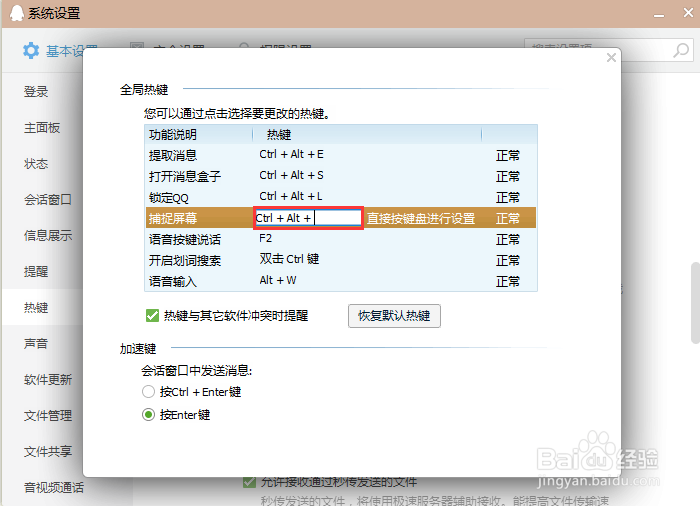This screenshot has height=506, width=700.
Task: Open the 会话窗口 sidebar section
Action: point(48,200)
